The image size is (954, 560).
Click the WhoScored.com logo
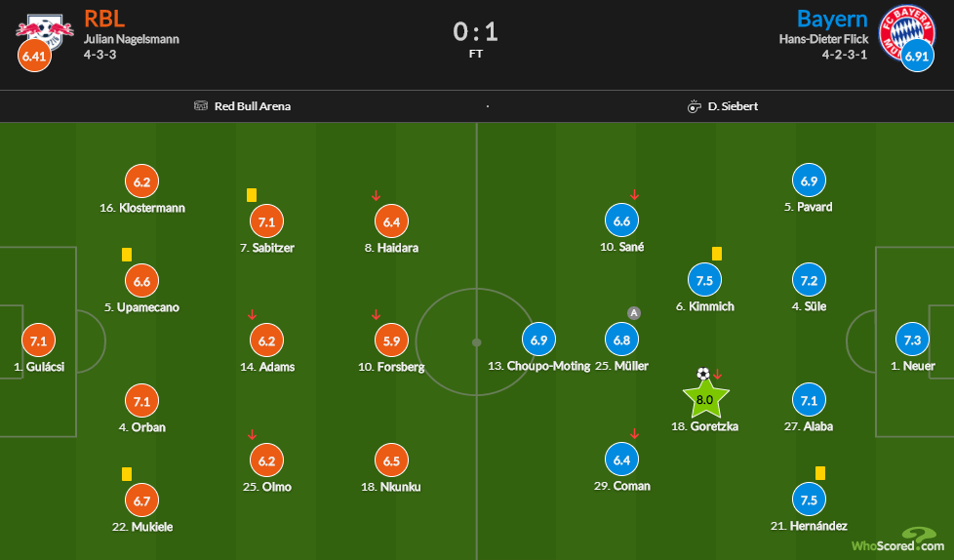898,540
